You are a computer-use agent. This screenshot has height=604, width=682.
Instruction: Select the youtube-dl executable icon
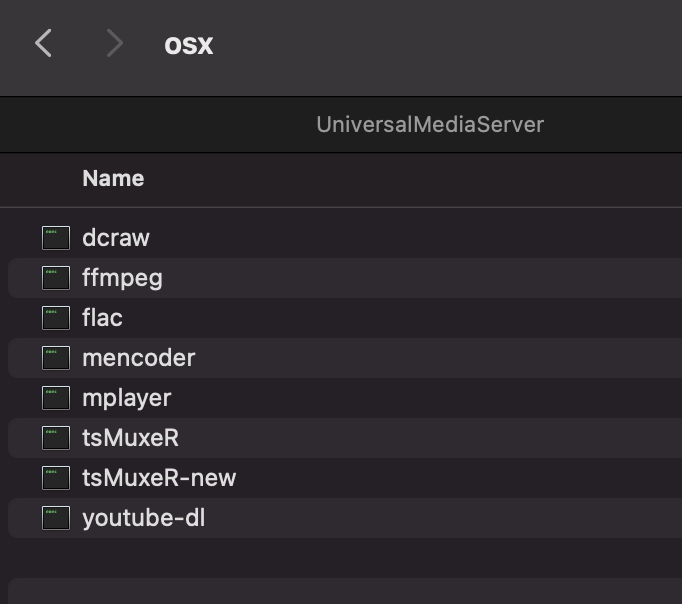click(56, 518)
